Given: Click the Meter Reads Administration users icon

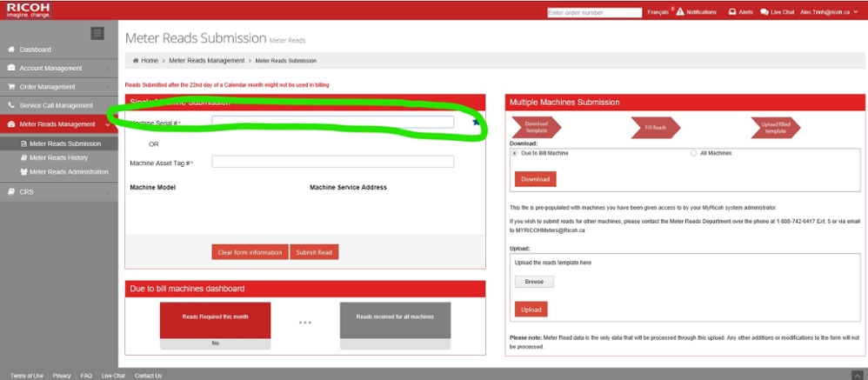Looking at the screenshot, I should (x=23, y=172).
